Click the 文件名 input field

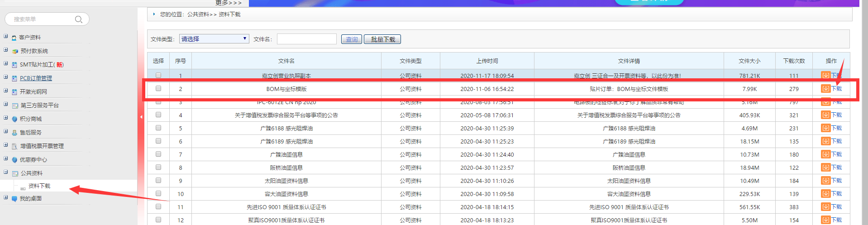click(x=306, y=39)
